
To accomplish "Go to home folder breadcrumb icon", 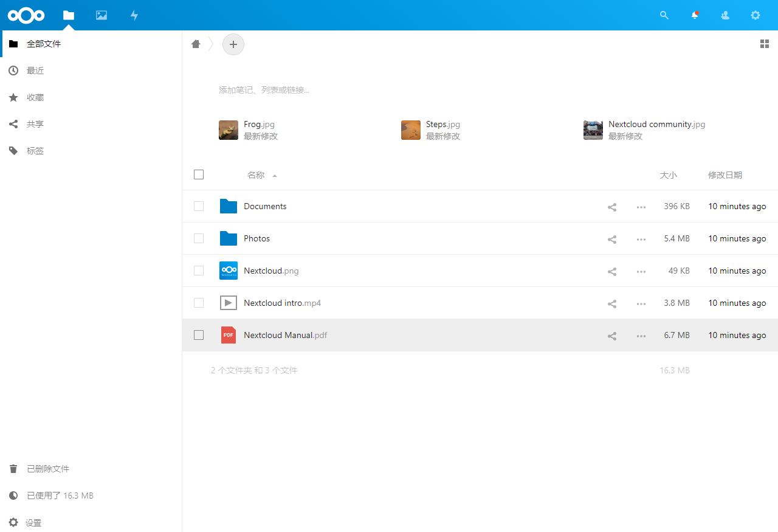I will [196, 44].
